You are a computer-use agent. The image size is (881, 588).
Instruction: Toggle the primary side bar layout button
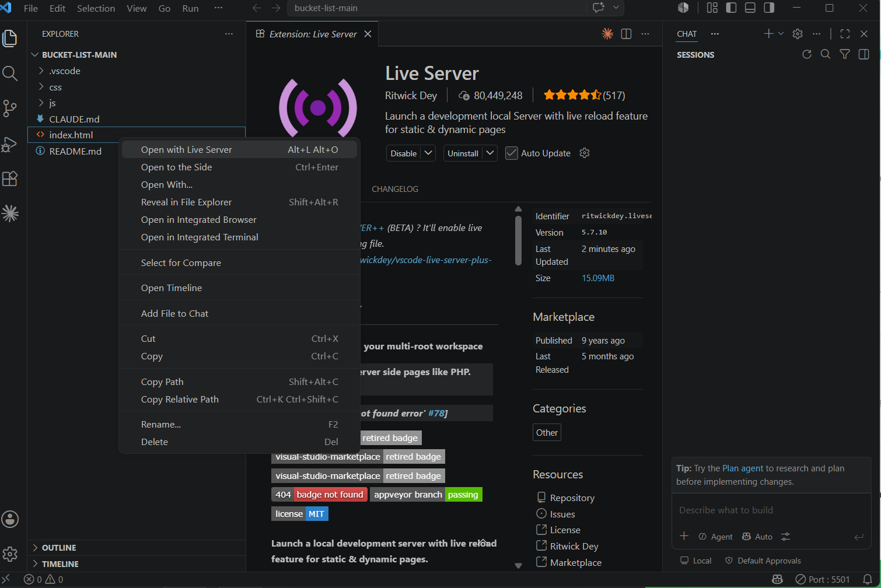click(731, 8)
